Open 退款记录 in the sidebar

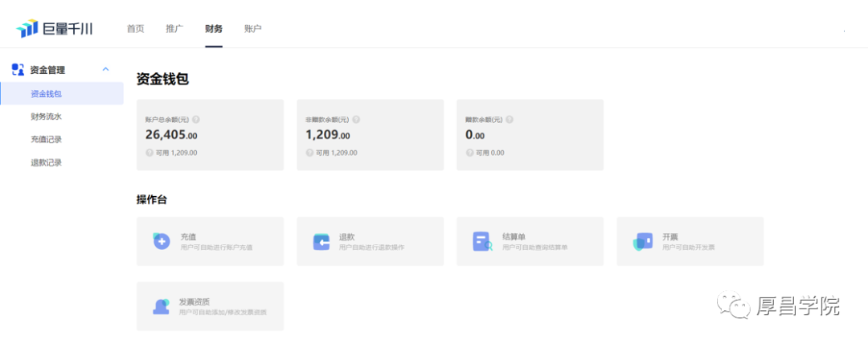46,163
